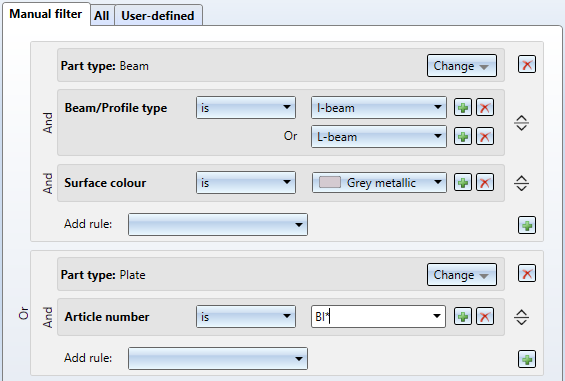Expand the Add rule dropdown under Beam
The width and height of the screenshot is (565, 381).
point(218,224)
